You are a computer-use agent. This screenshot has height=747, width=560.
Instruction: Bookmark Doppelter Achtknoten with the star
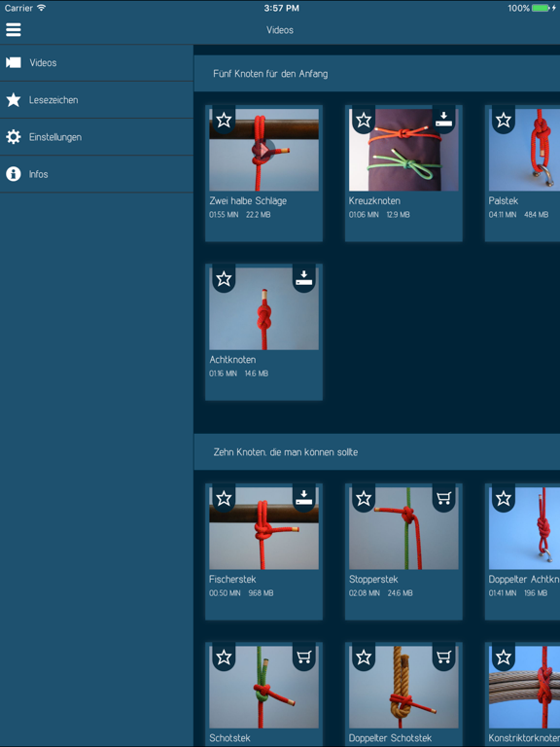[x=504, y=498]
